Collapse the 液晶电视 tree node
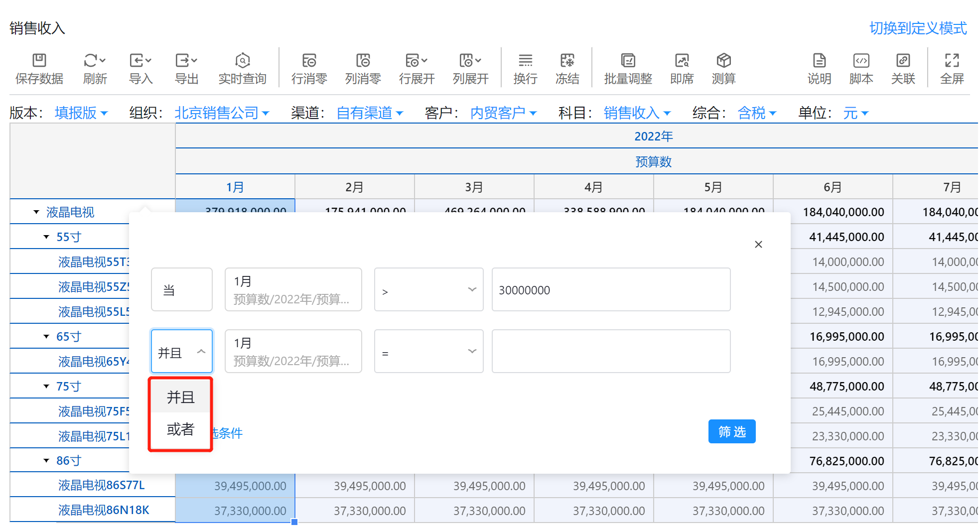The width and height of the screenshot is (980, 530). click(x=36, y=212)
